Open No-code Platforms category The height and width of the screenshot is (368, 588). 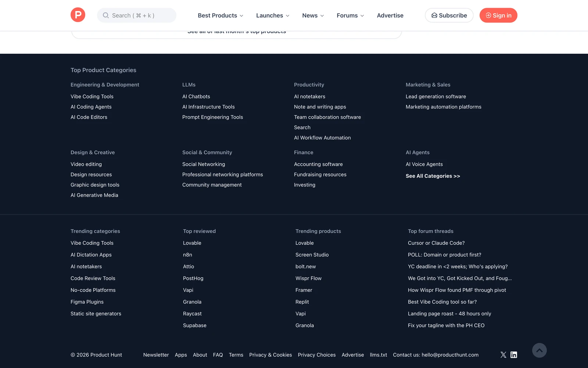tap(93, 290)
